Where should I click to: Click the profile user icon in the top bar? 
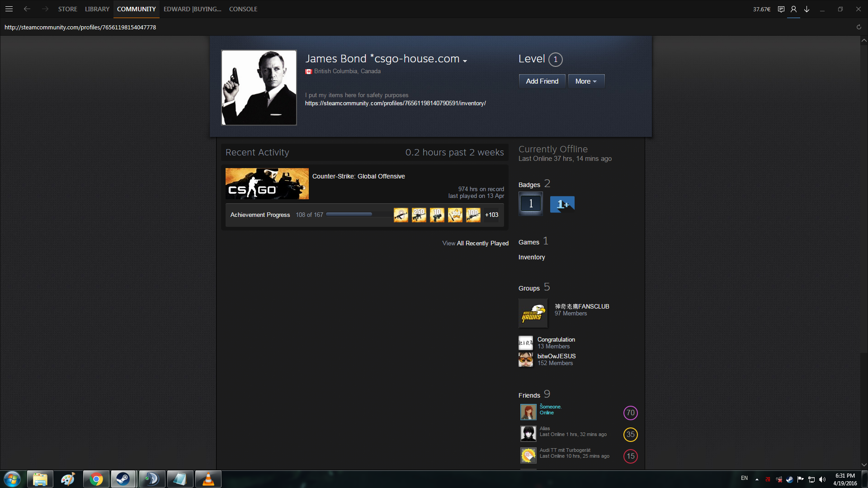[793, 9]
